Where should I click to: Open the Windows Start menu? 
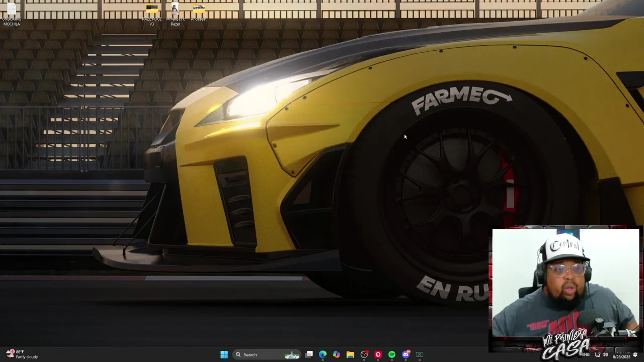tap(224, 354)
